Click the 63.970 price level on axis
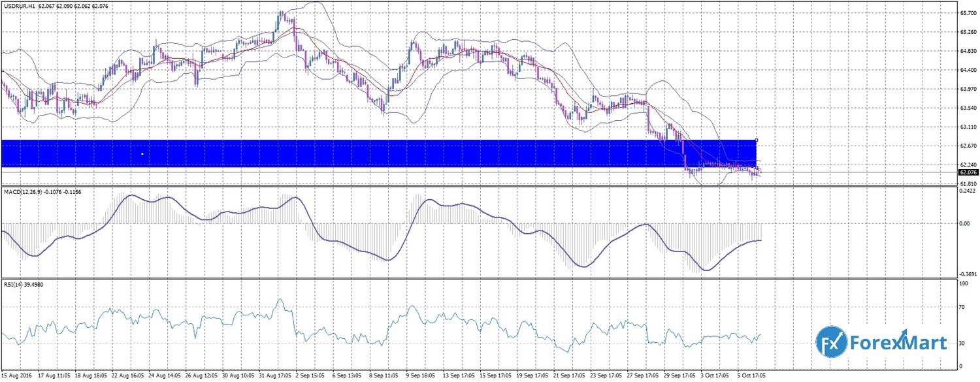The height and width of the screenshot is (382, 980). point(968,89)
